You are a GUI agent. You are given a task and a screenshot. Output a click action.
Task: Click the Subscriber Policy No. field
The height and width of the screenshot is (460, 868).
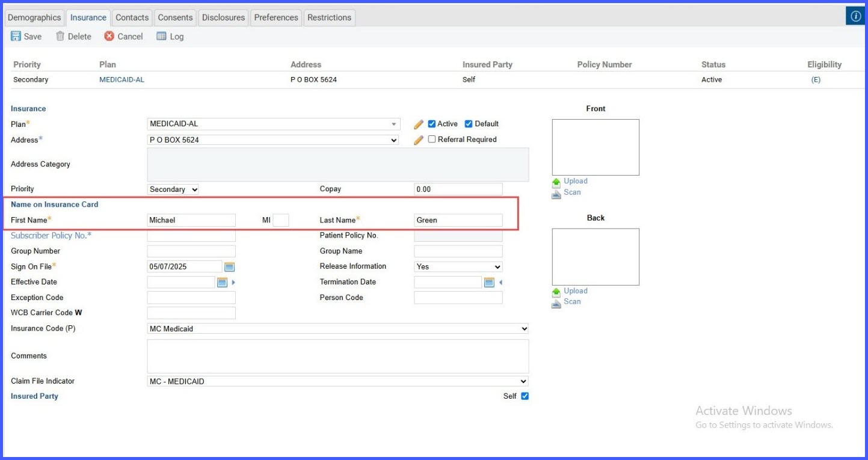[191, 236]
